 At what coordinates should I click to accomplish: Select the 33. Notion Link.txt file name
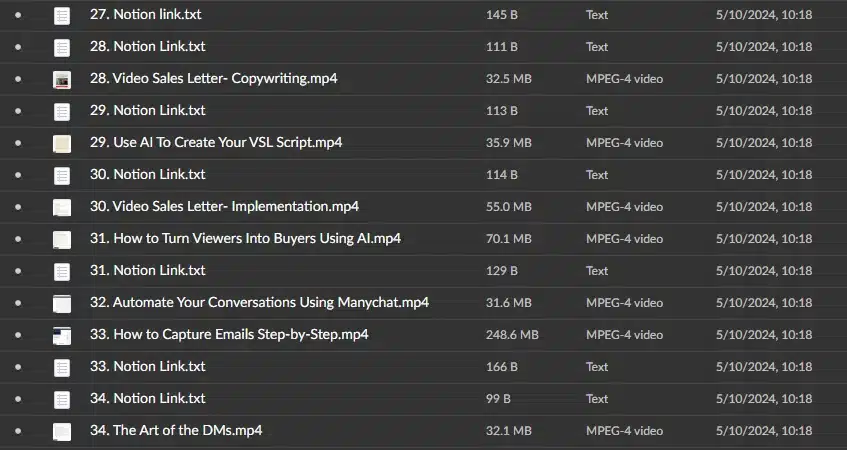coord(147,366)
